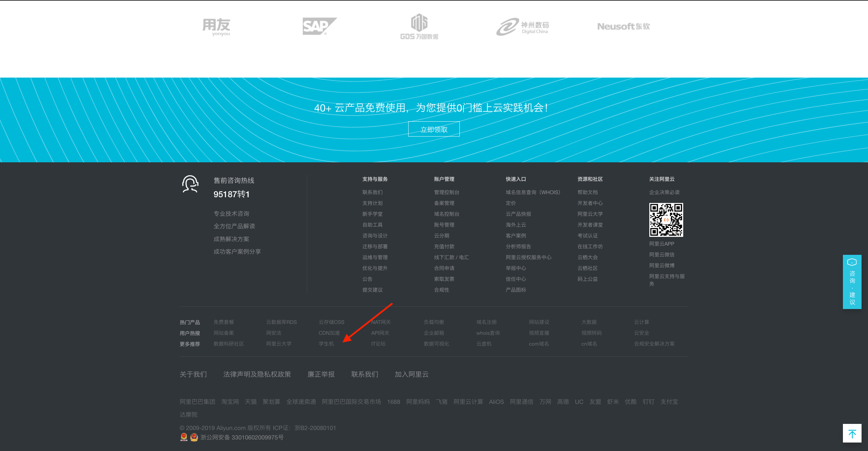Open the 阿里云APP link
The height and width of the screenshot is (451, 868).
[662, 244]
